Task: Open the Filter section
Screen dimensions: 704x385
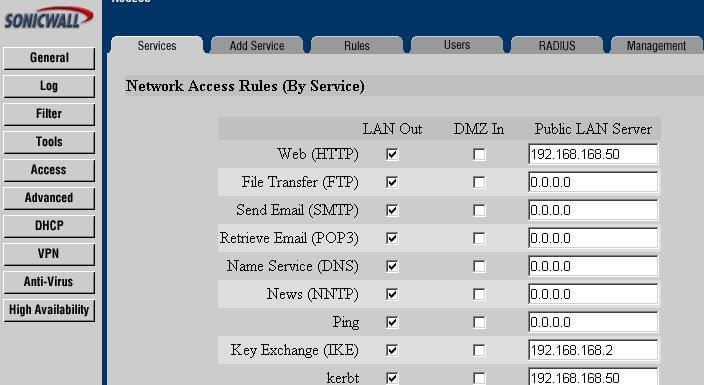Action: [x=49, y=114]
